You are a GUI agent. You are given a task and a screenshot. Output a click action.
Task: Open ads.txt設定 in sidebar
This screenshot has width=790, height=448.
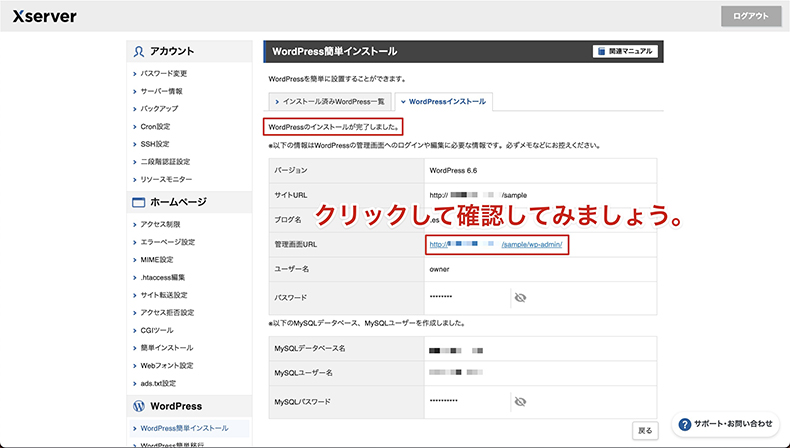[158, 383]
